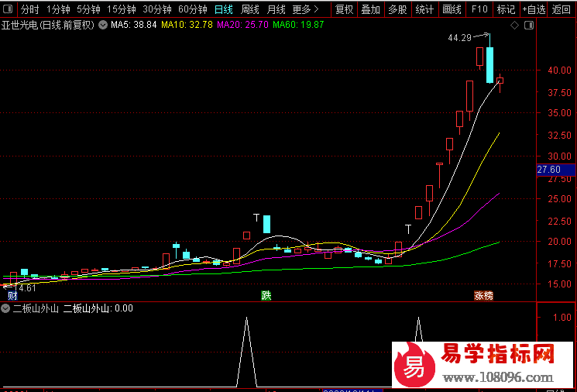Open the 更多 periods dropdown
Image resolution: width=577 pixels, height=392 pixels.
(305, 9)
